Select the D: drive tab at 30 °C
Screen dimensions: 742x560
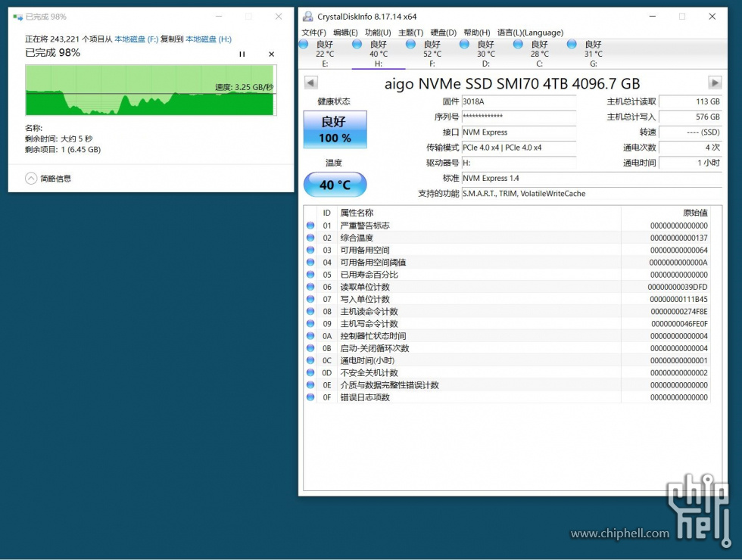click(486, 54)
